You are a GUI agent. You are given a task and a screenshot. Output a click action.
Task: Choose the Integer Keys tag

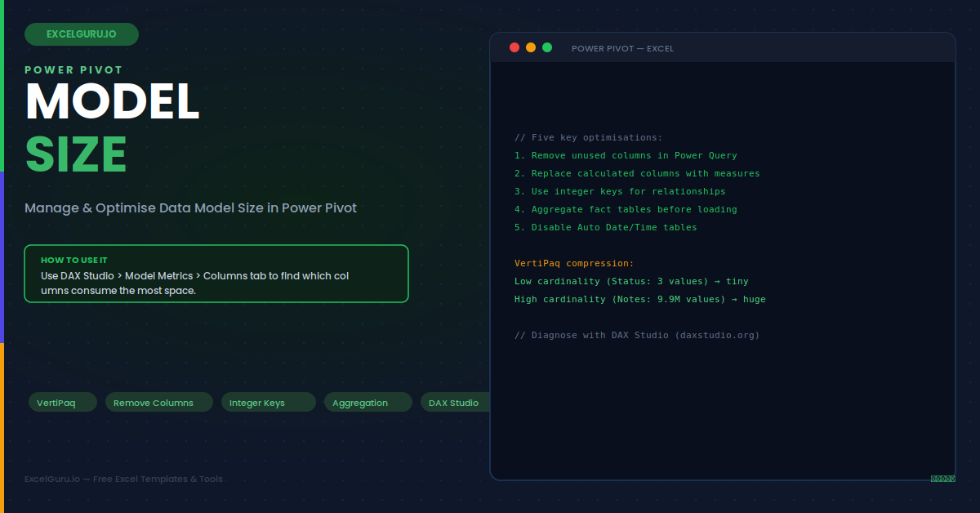[x=269, y=402]
